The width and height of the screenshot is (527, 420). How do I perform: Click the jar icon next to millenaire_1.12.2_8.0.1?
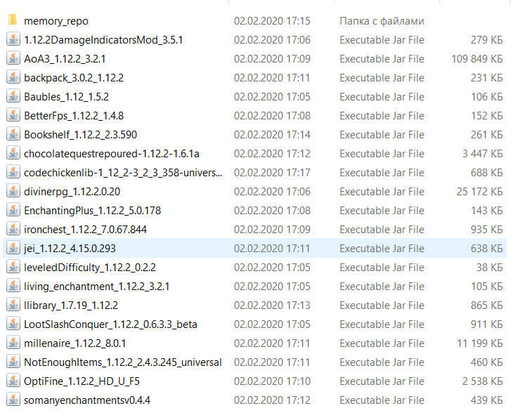tap(13, 343)
